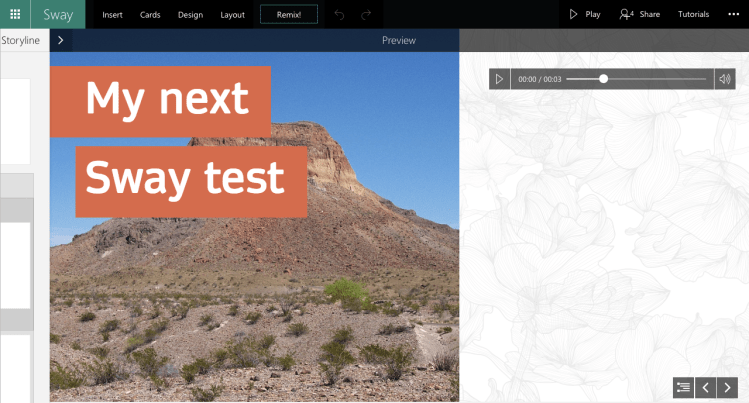Click the undo arrow icon
Image resolution: width=749 pixels, height=403 pixels.
click(339, 15)
